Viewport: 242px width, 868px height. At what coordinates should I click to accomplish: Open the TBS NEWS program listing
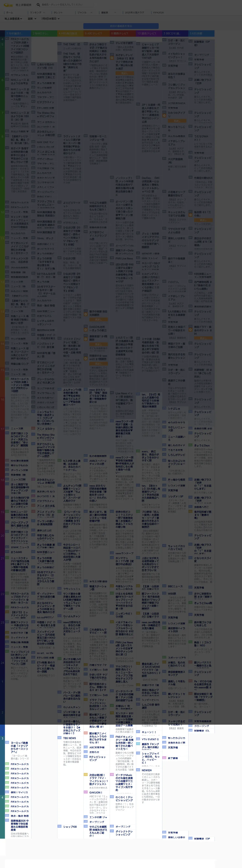coord(70,738)
